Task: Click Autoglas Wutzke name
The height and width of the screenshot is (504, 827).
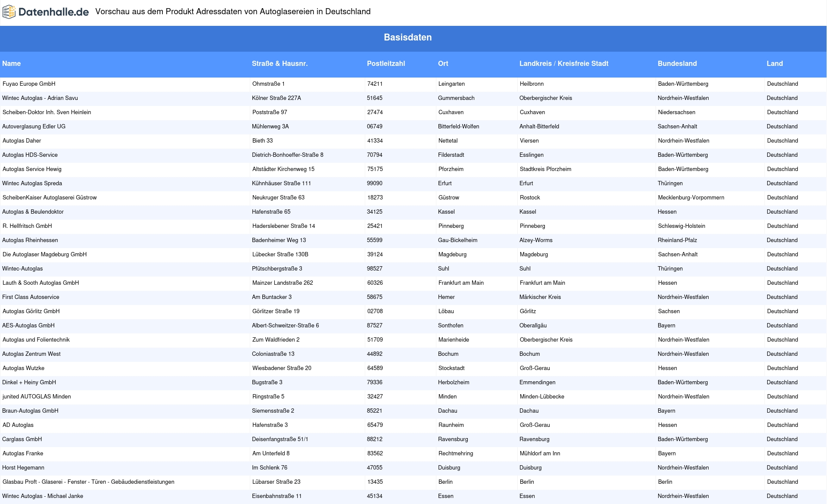Action: pos(23,368)
